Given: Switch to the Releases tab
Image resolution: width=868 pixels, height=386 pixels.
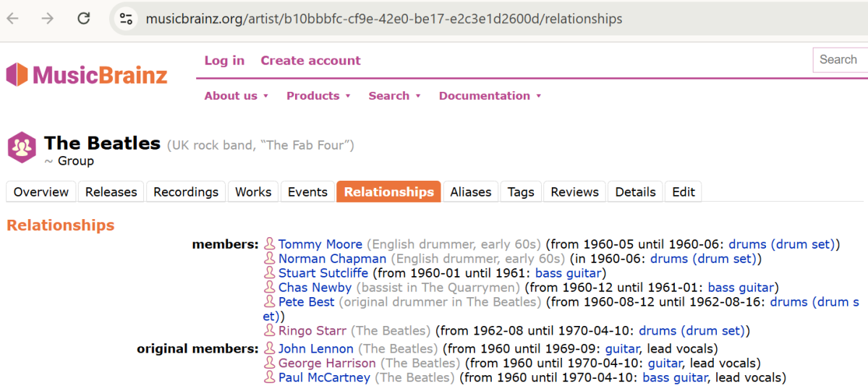Looking at the screenshot, I should click(x=111, y=192).
